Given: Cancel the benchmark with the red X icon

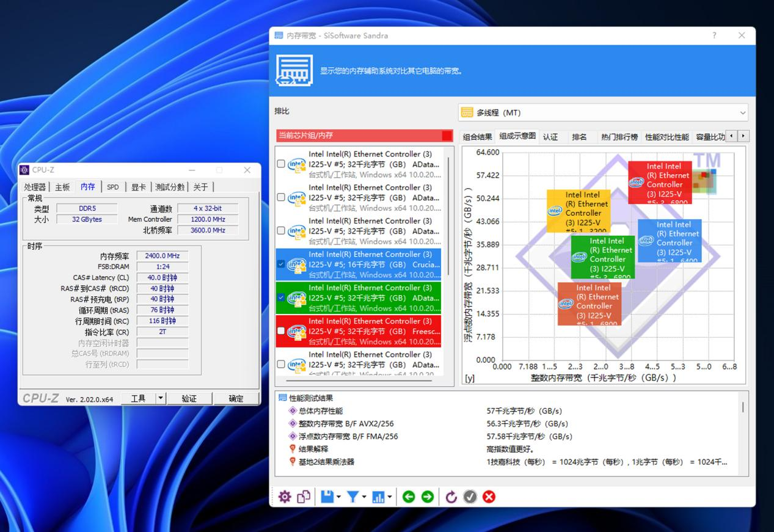Looking at the screenshot, I should [x=489, y=497].
